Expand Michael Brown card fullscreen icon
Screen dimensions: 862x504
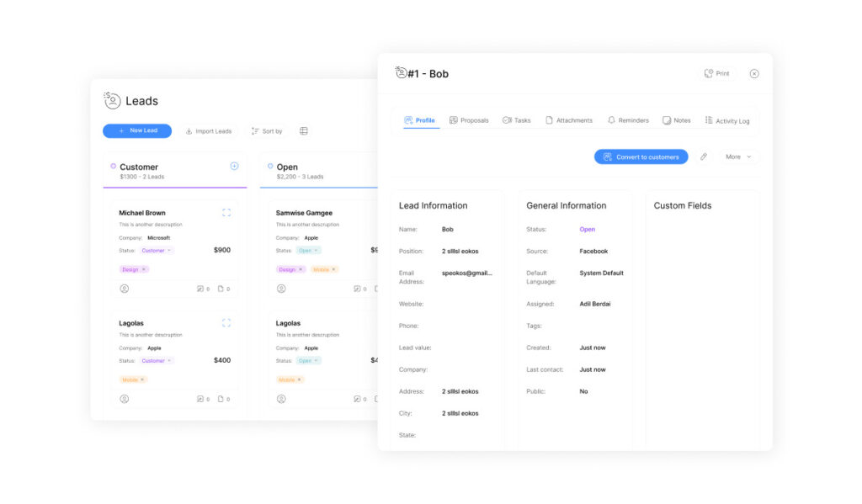click(x=226, y=213)
